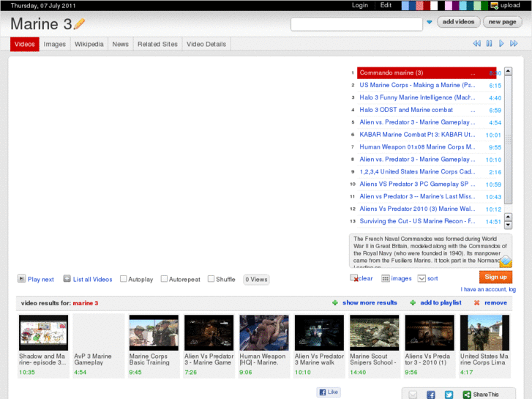Click the Play next icon
The image size is (532, 399).
tap(21, 279)
